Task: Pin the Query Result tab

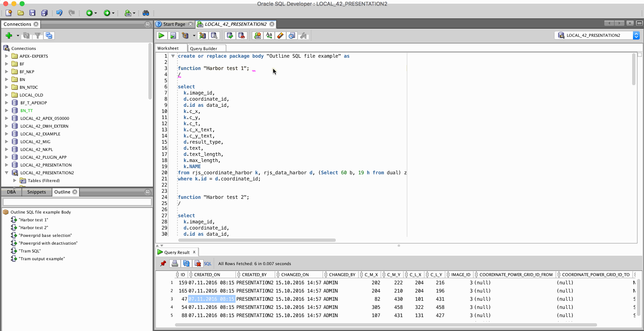Action: [163, 263]
